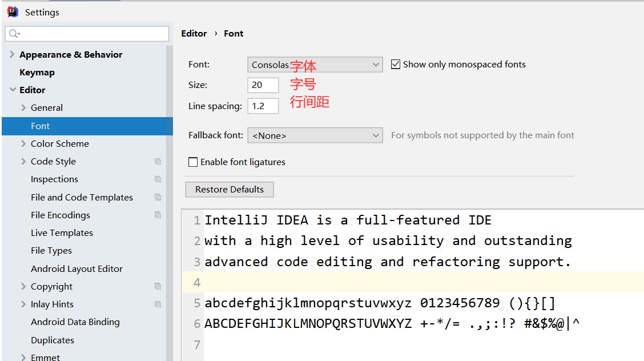This screenshot has width=644, height=361.
Task: Toggle Show only monospaced fonts checkbox
Action: tap(396, 65)
